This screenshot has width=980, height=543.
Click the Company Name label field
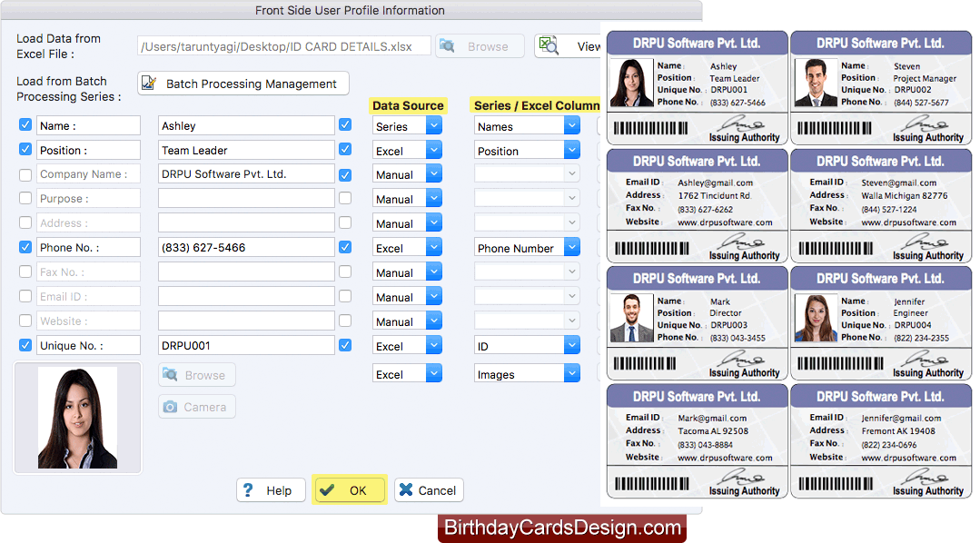(x=88, y=174)
